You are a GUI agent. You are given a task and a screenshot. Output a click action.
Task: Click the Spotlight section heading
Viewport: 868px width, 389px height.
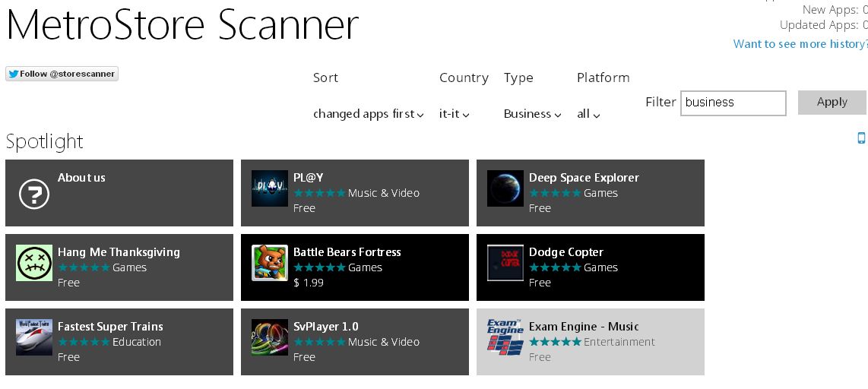[44, 141]
